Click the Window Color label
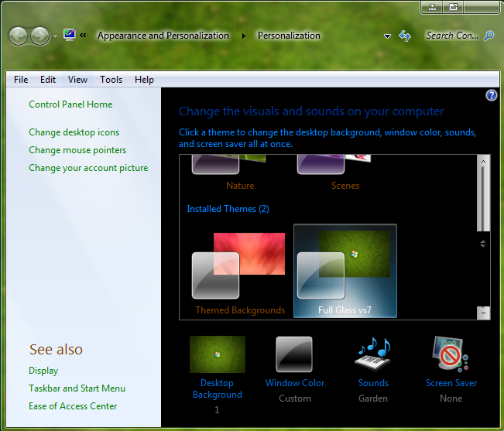This screenshot has height=431, width=504. click(x=295, y=383)
